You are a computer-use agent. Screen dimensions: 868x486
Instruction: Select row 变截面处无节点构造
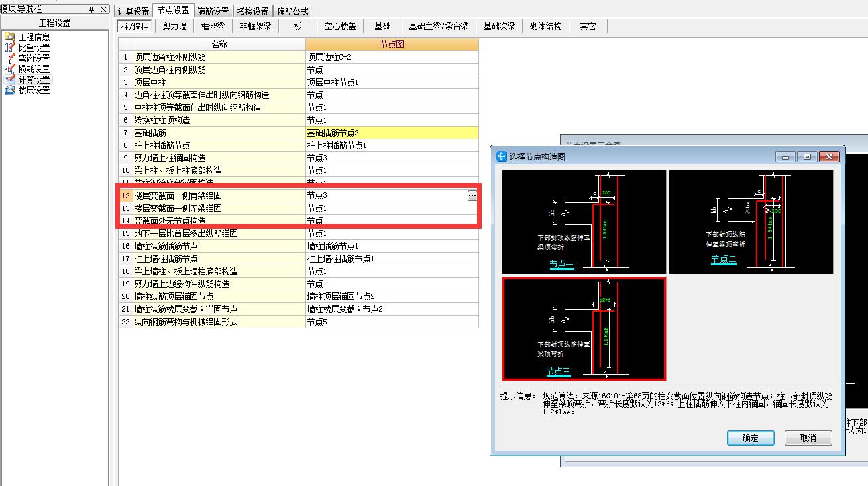[x=219, y=221]
